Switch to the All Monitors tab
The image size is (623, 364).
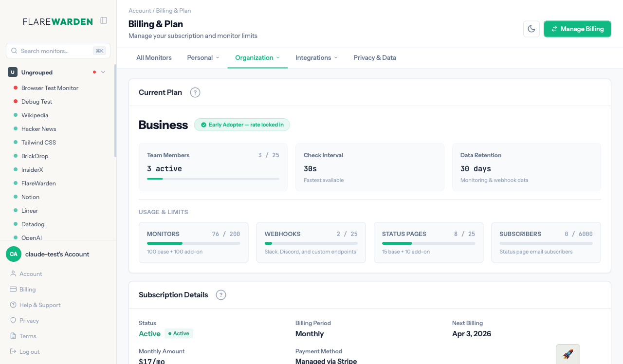[x=154, y=57]
